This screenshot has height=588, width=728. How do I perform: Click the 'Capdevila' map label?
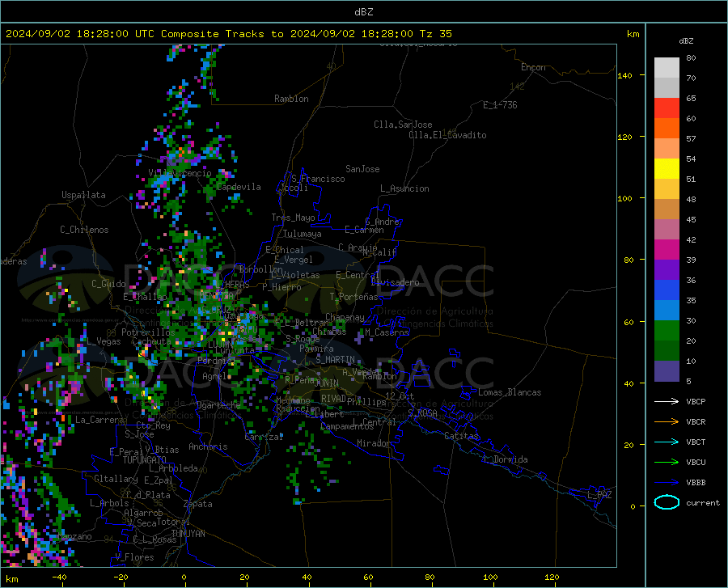[x=239, y=187]
